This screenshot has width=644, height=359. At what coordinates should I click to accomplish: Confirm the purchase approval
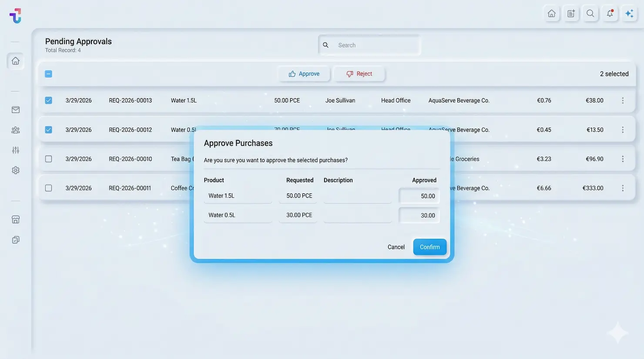(x=429, y=247)
